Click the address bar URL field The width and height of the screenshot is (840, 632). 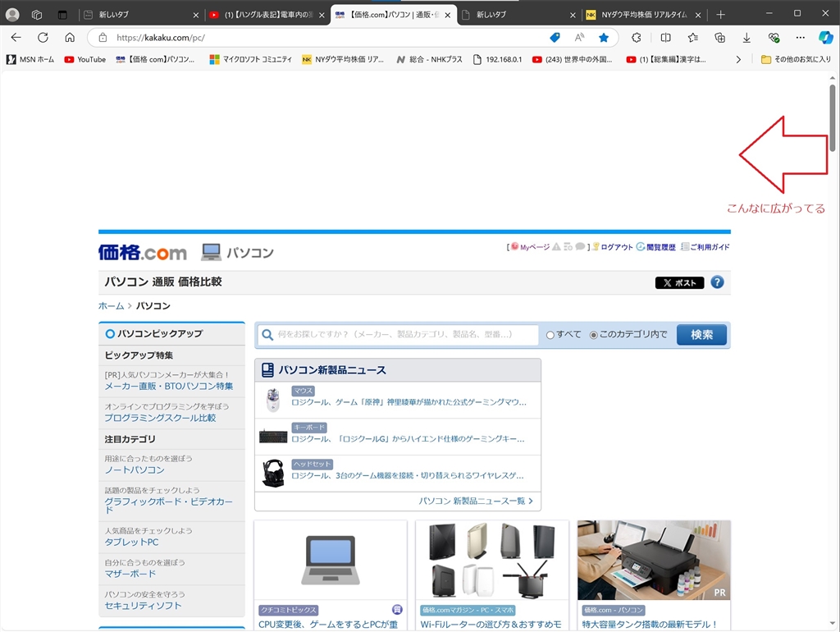click(x=322, y=38)
